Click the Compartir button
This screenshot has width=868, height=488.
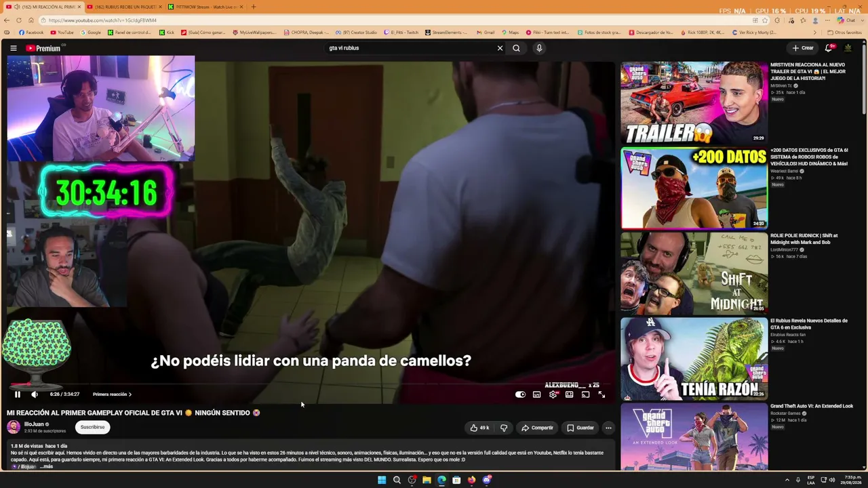tap(537, 428)
